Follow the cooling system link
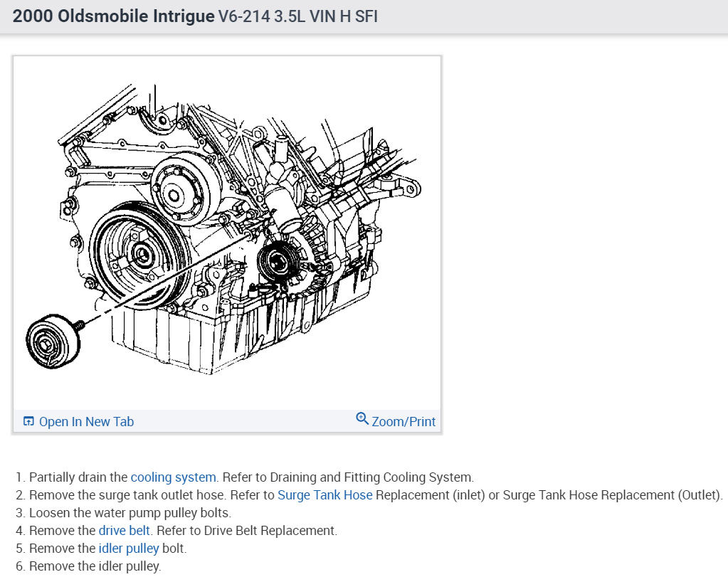The image size is (728, 577). click(x=173, y=477)
